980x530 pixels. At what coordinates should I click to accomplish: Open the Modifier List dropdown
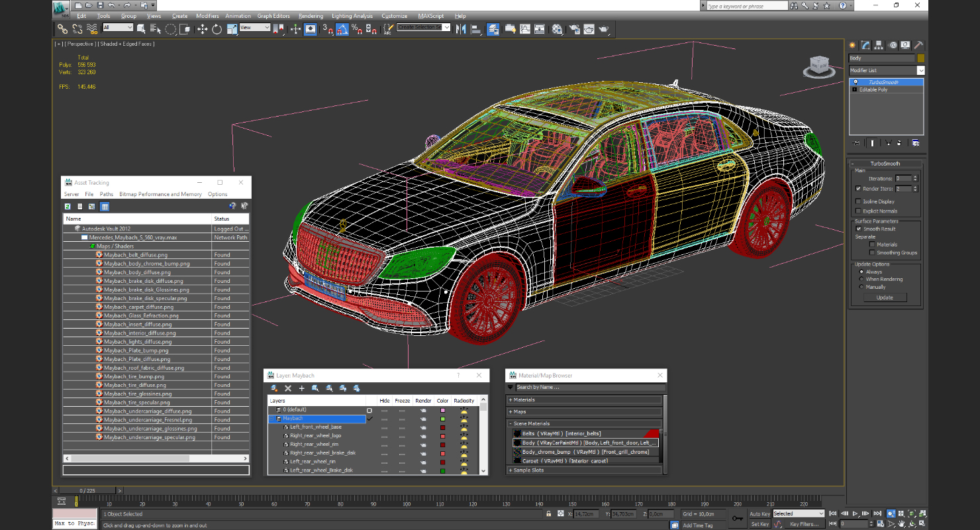click(887, 70)
